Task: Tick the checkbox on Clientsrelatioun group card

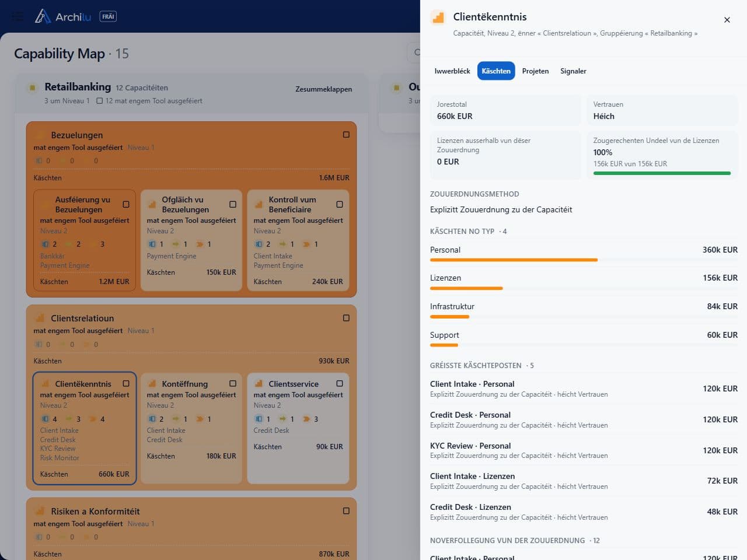Action: click(x=346, y=318)
